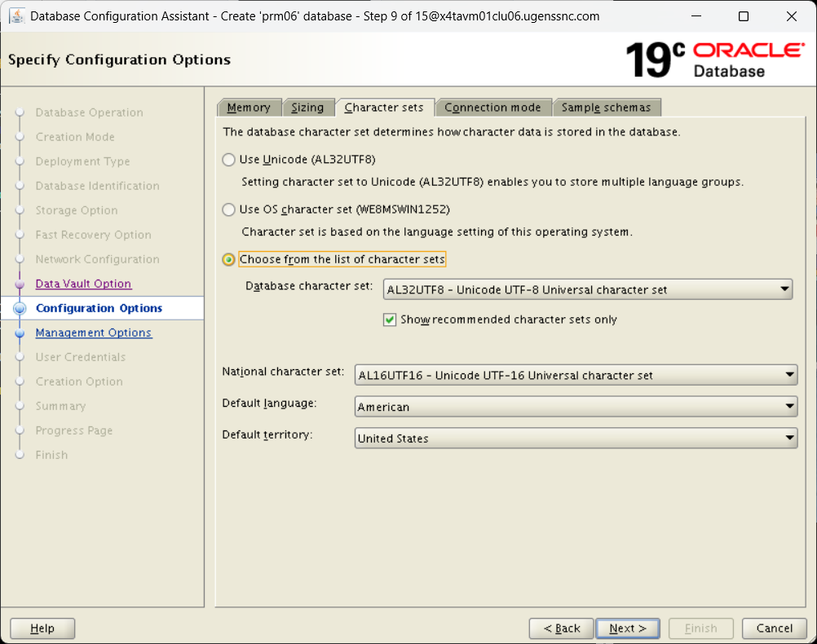Click the Help button
The height and width of the screenshot is (644, 817).
pos(42,629)
